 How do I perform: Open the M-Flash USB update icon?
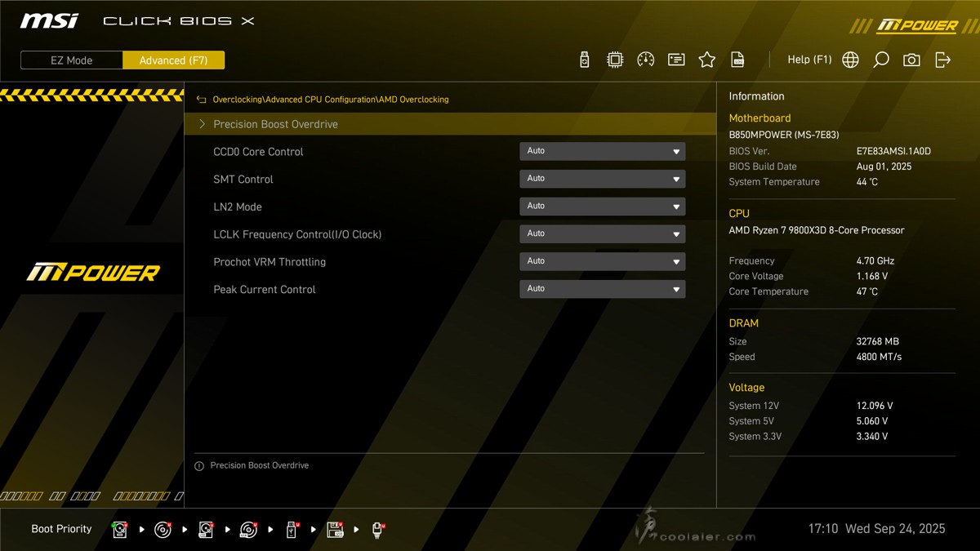click(584, 60)
